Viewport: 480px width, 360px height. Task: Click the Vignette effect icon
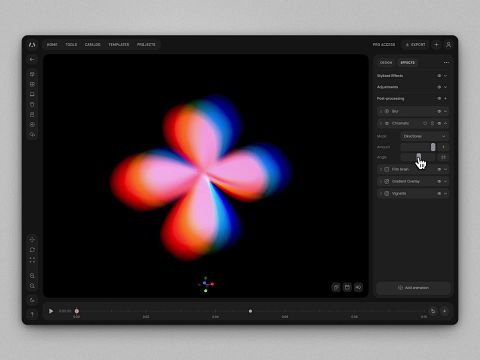coord(387,193)
